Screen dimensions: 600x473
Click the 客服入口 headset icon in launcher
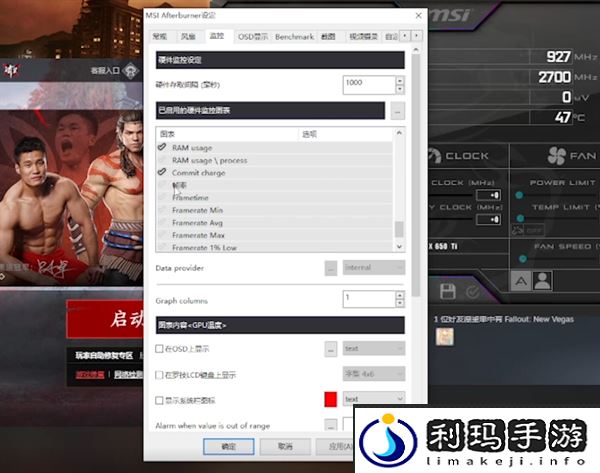tap(130, 70)
